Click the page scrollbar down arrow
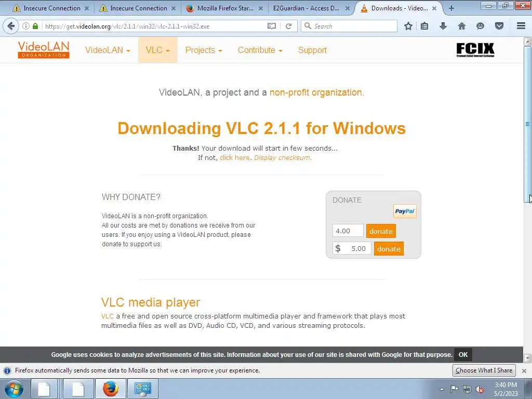 527,357
